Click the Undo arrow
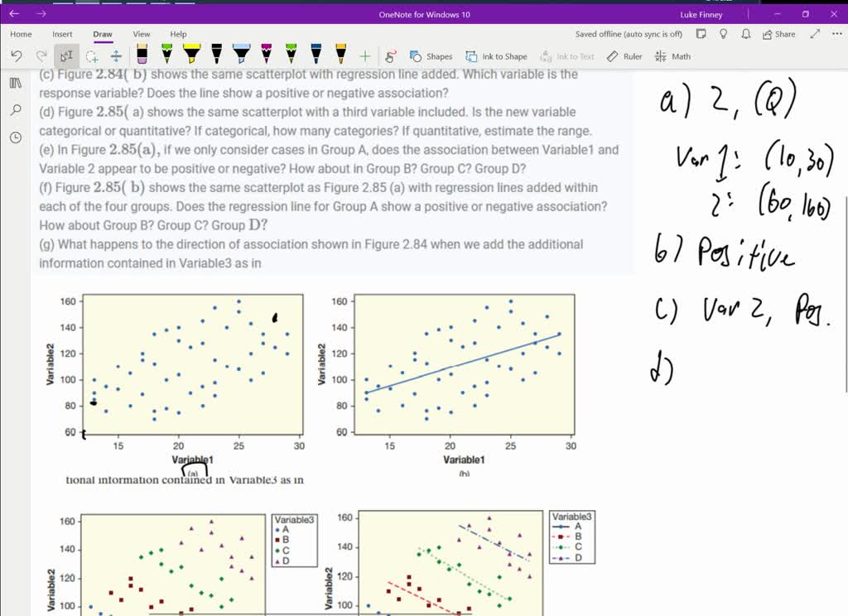 [x=17, y=55]
